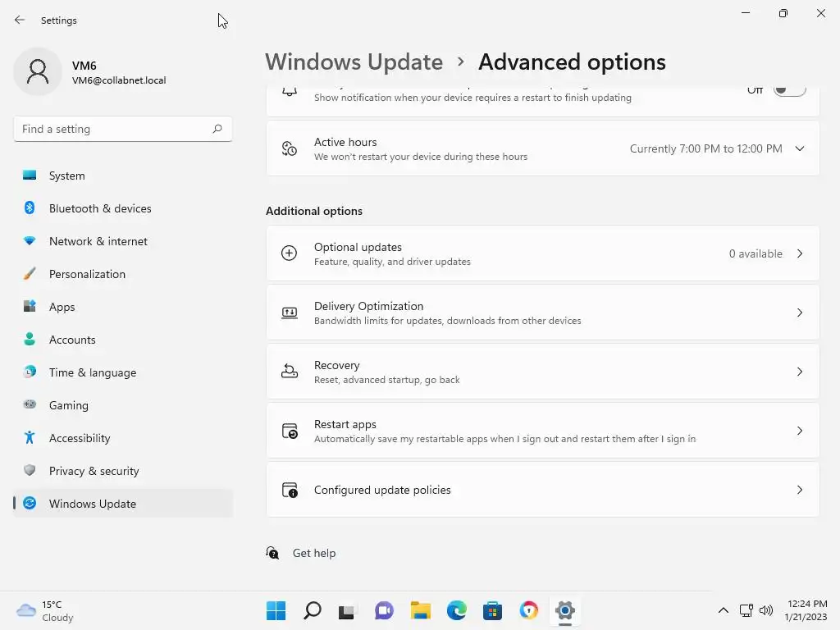Open Configured update policies via its chevron

(800, 490)
